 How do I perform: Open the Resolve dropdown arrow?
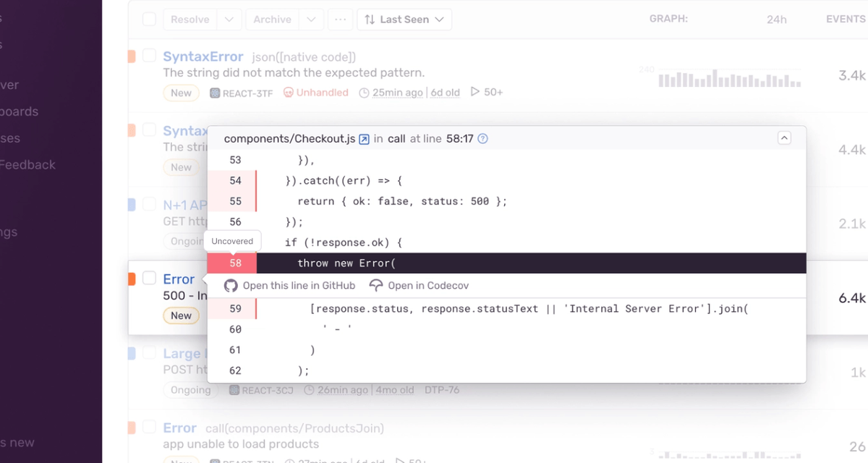click(228, 19)
